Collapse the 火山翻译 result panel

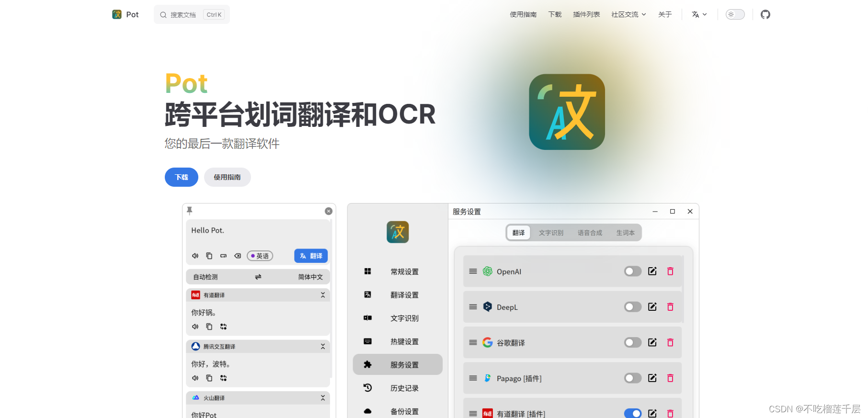323,398
